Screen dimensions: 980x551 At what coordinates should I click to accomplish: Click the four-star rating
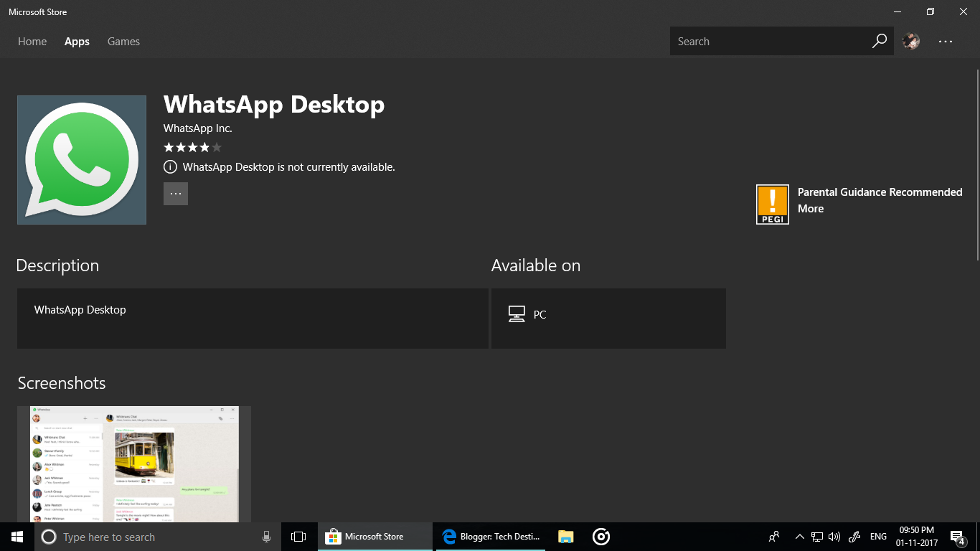pyautogui.click(x=193, y=148)
